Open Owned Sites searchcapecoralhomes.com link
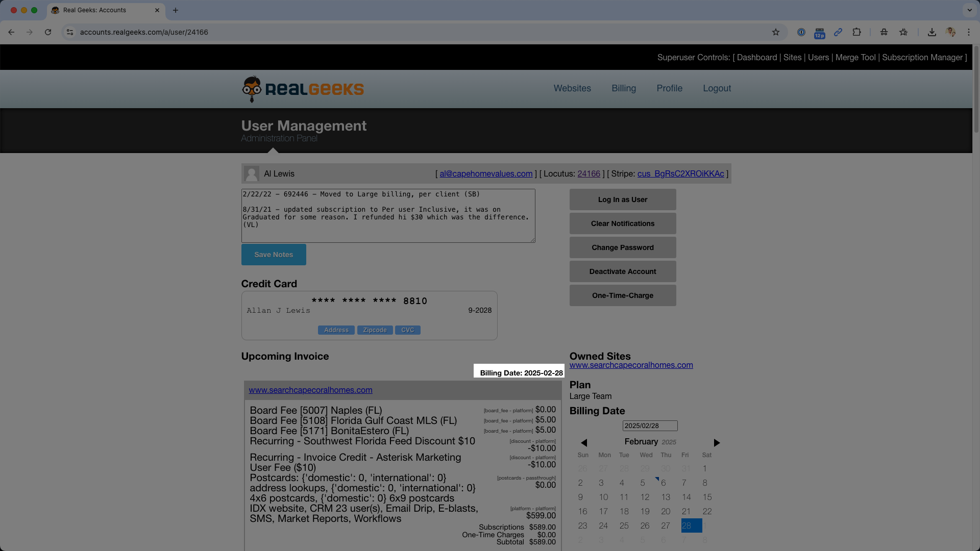Viewport: 980px width, 551px height. point(631,365)
